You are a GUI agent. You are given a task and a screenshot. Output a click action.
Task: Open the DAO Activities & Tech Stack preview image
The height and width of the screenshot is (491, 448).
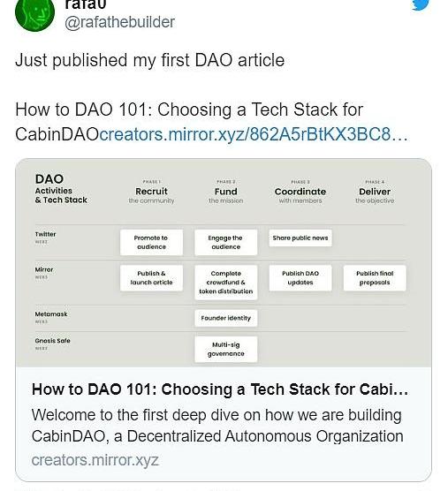tap(224, 263)
